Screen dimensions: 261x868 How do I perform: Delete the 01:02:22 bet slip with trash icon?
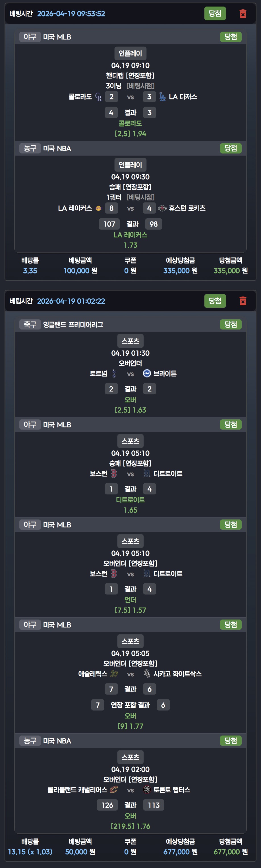tap(243, 301)
